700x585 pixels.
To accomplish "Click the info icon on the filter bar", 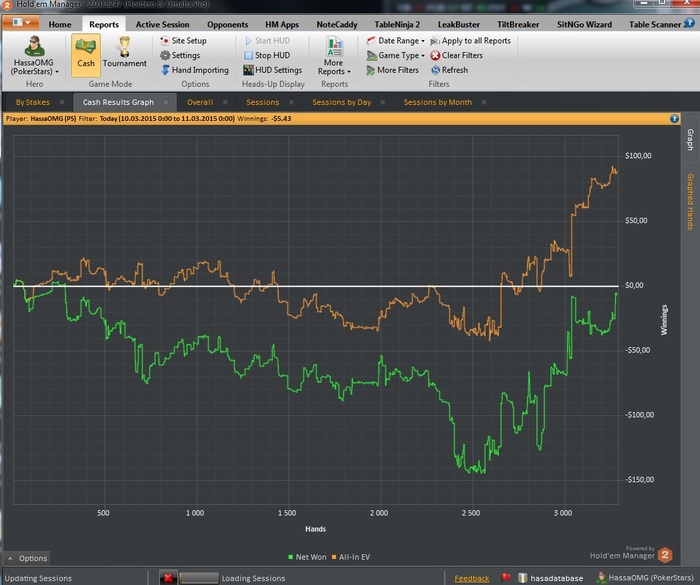I will [x=674, y=118].
